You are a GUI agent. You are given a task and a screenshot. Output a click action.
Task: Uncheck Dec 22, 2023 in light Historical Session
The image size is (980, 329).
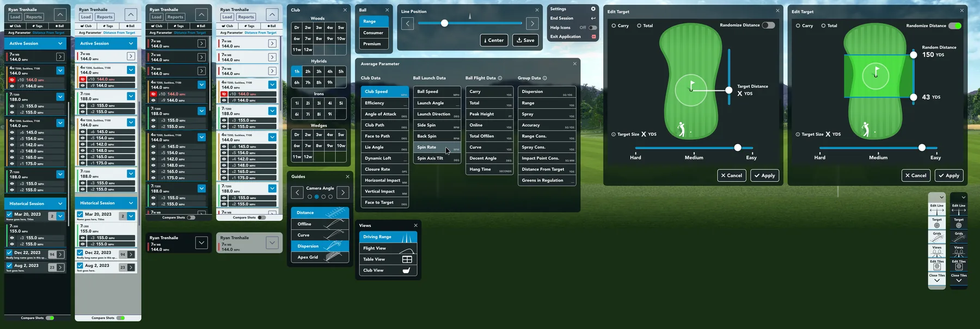coord(81,253)
